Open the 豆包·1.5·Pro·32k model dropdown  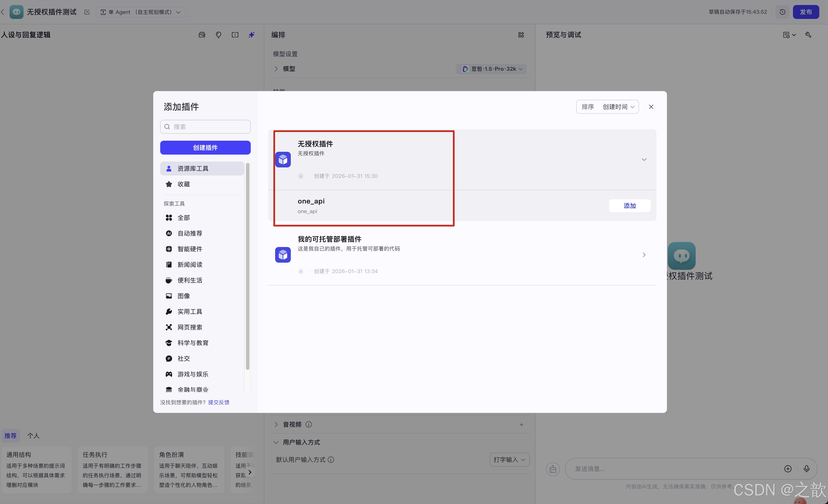(491, 69)
